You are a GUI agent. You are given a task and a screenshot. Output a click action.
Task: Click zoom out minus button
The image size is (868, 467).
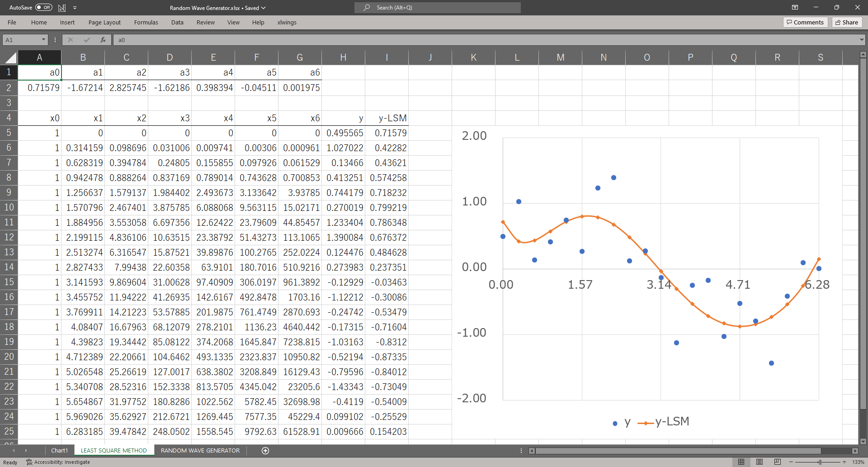791,462
